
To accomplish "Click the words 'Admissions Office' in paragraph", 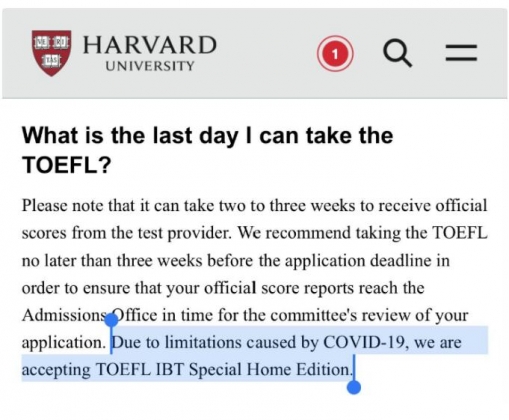I will pos(89,315).
